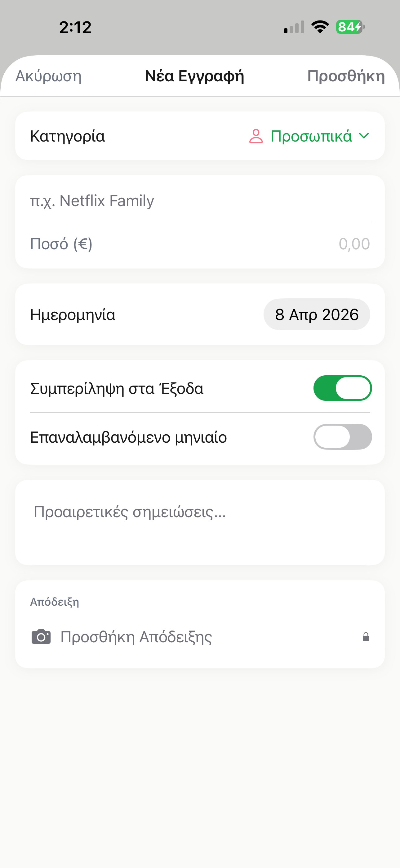Select Προσθήκη Απόδειξης receipt option
This screenshot has width=400, height=868.
(x=136, y=637)
